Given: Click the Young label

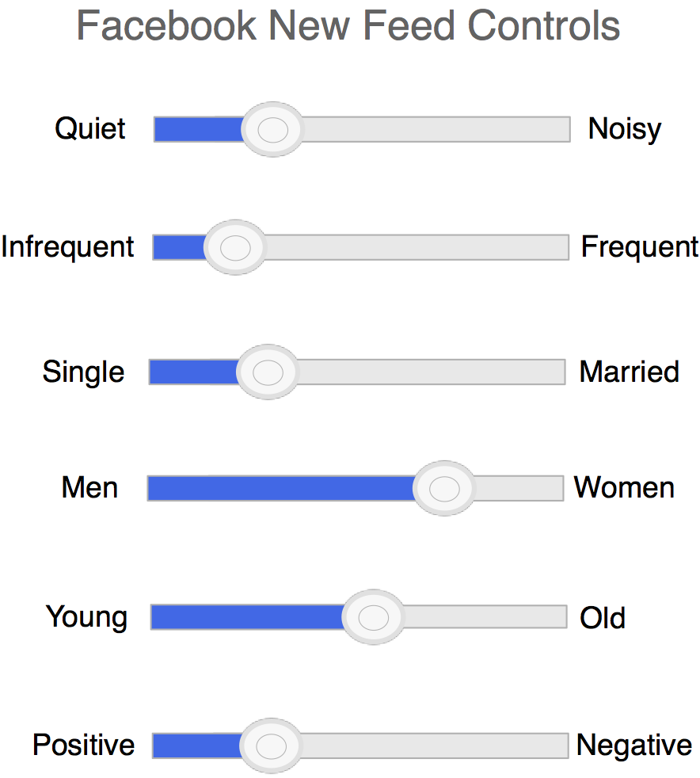Looking at the screenshot, I should tap(86, 617).
